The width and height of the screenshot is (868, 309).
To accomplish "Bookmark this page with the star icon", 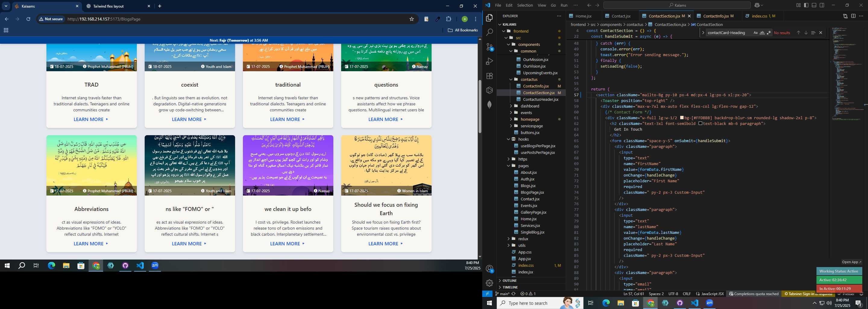I will click(411, 19).
